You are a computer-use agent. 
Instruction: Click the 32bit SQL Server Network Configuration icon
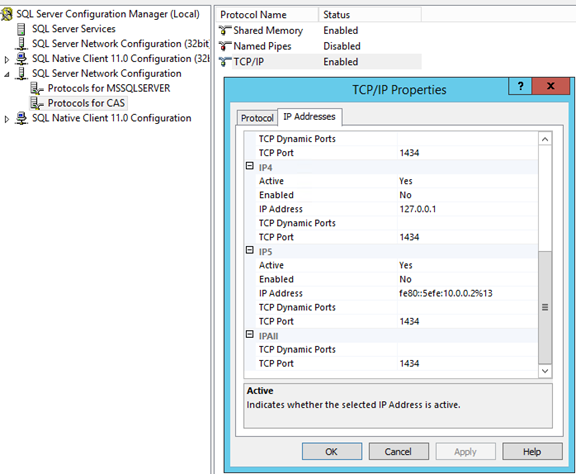(22, 44)
